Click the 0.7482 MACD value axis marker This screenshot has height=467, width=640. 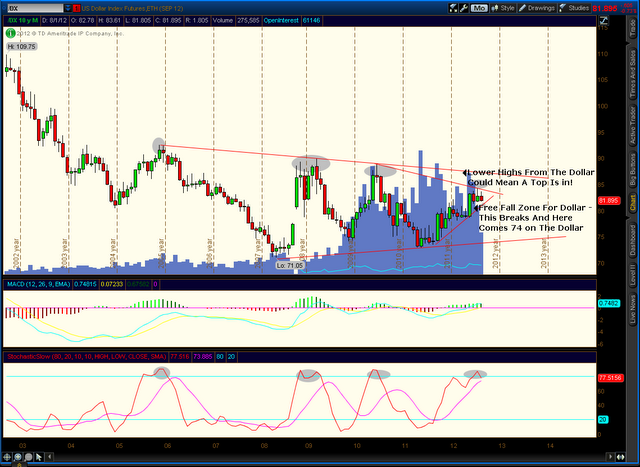[609, 303]
